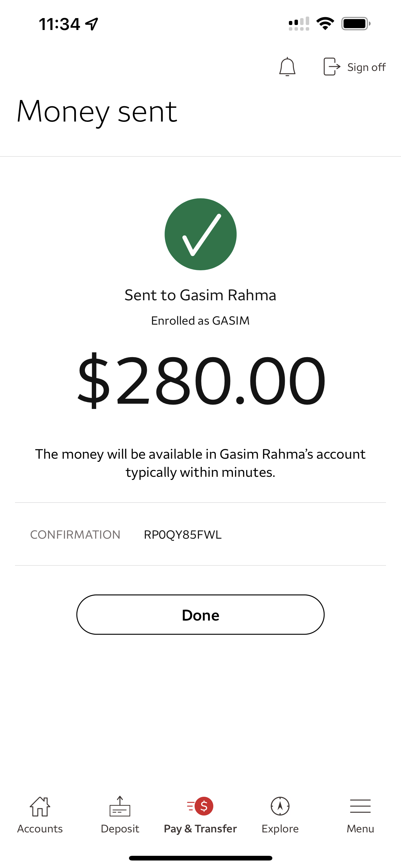Tap the green success checkmark
The image size is (401, 868).
(x=201, y=234)
